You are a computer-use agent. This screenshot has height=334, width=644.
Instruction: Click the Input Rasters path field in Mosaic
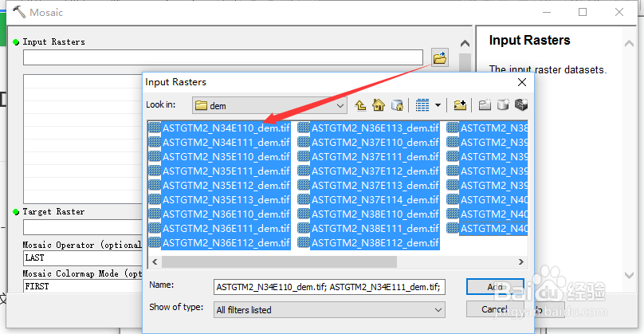click(223, 57)
